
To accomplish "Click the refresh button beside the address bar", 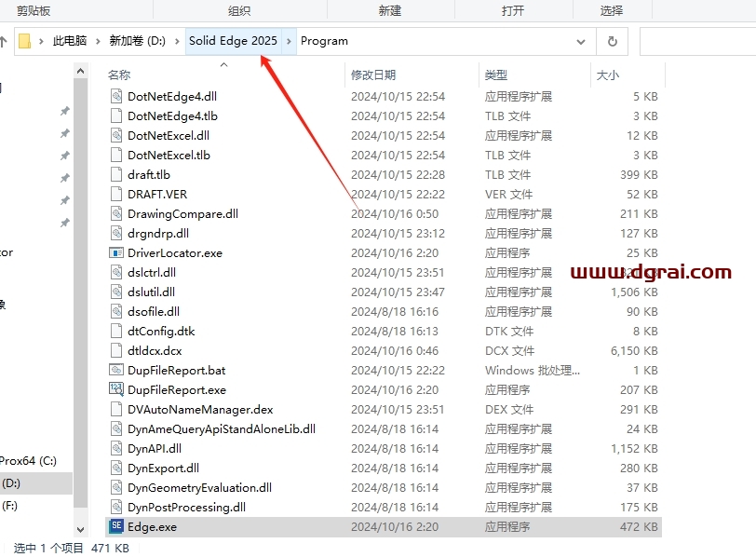I will 613,42.
